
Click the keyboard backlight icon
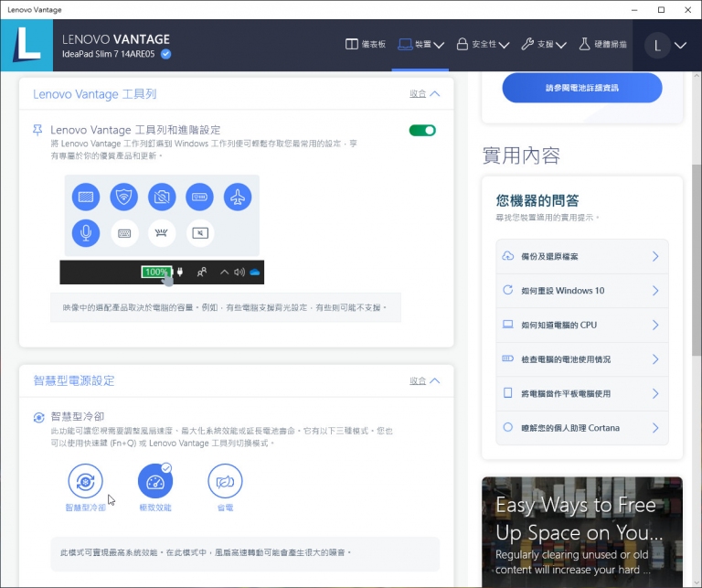tap(162, 233)
